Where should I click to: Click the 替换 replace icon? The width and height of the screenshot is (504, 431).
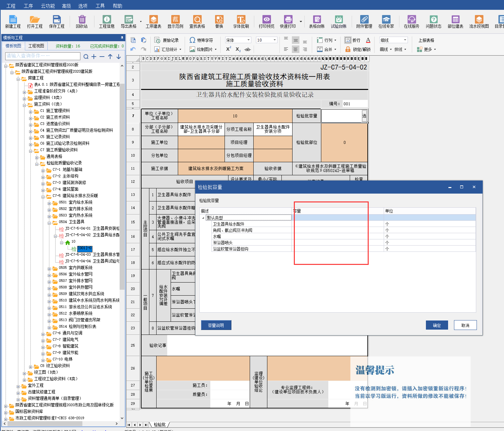coord(219,22)
